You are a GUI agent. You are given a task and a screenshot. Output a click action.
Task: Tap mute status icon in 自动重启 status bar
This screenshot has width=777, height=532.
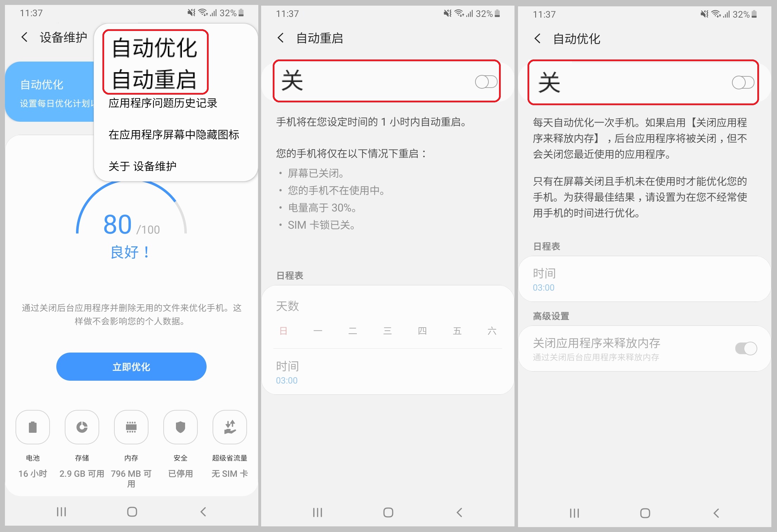click(x=447, y=14)
